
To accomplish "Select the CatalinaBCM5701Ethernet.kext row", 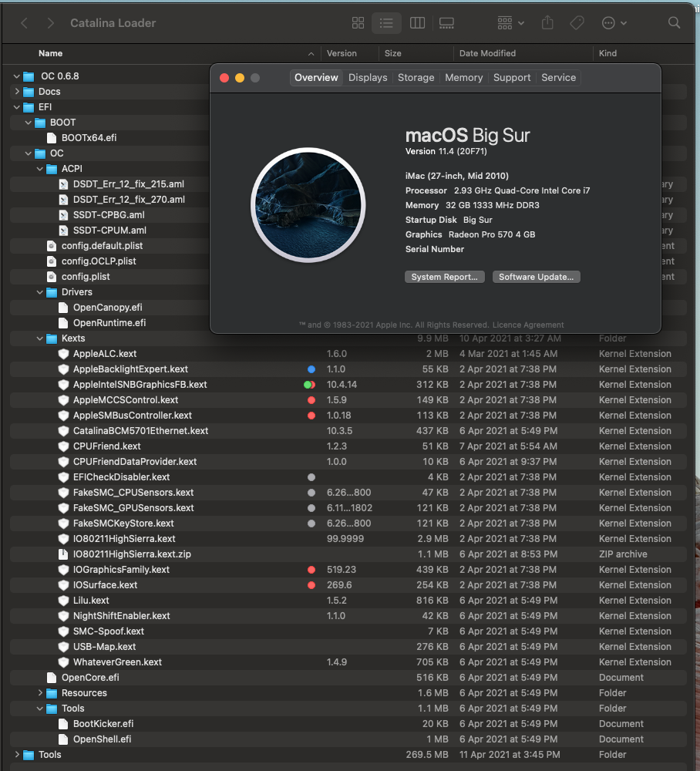I will pyautogui.click(x=348, y=431).
